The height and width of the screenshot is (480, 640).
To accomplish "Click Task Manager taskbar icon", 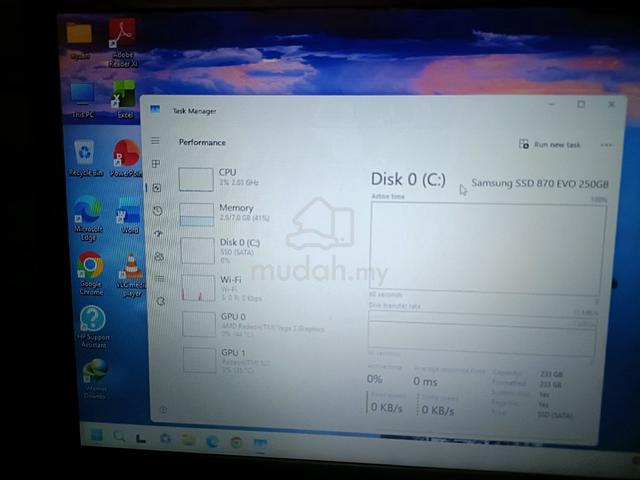I will 260,443.
